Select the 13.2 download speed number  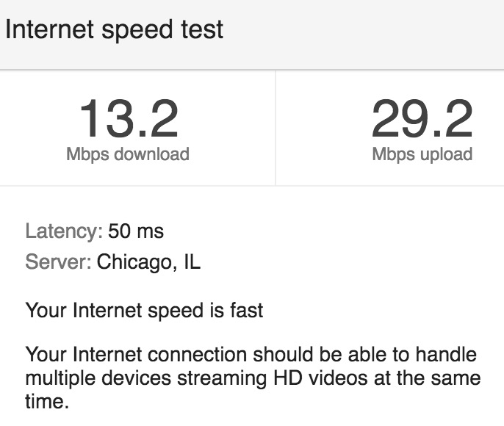(128, 119)
